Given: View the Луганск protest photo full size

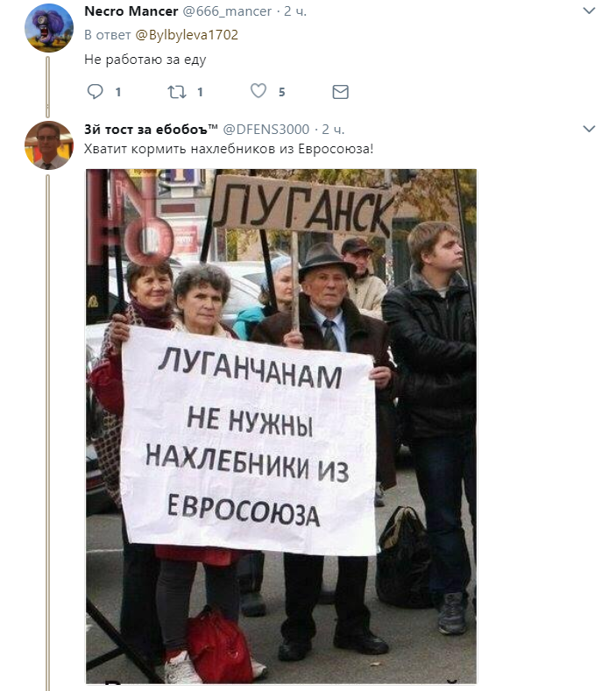Looking at the screenshot, I should coord(281,427).
